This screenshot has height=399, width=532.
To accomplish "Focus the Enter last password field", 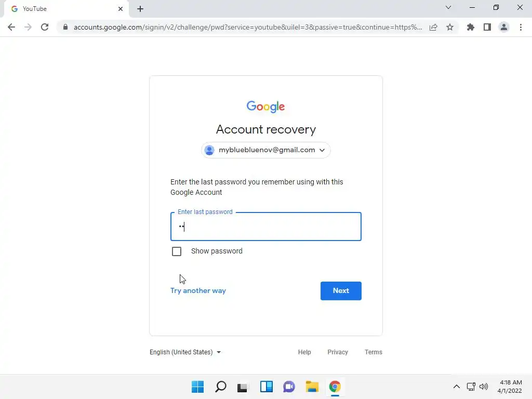I will tap(266, 227).
